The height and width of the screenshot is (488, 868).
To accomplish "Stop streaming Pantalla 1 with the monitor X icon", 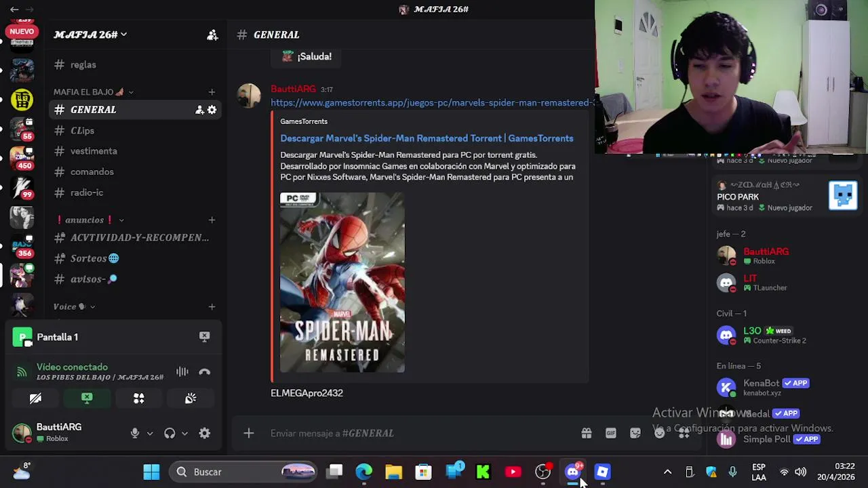I will coord(204,336).
